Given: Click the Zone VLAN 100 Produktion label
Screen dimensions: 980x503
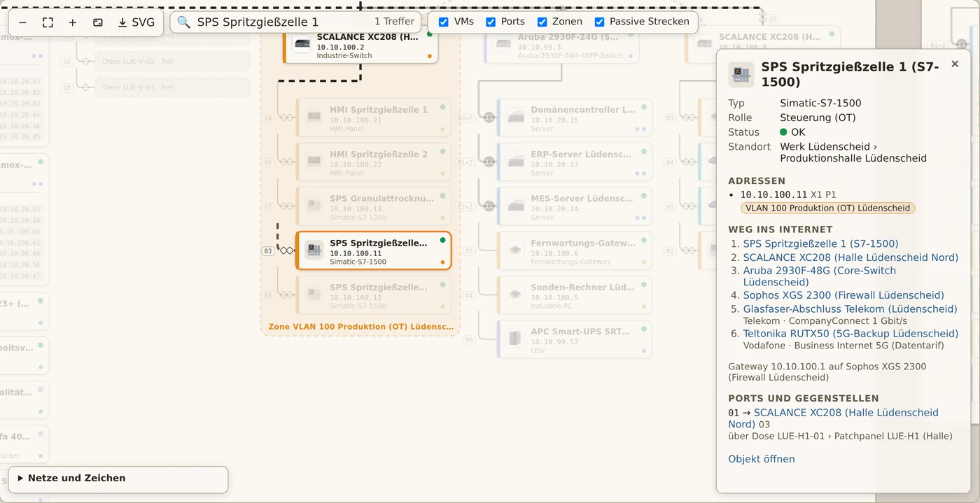Looking at the screenshot, I should [x=360, y=327].
